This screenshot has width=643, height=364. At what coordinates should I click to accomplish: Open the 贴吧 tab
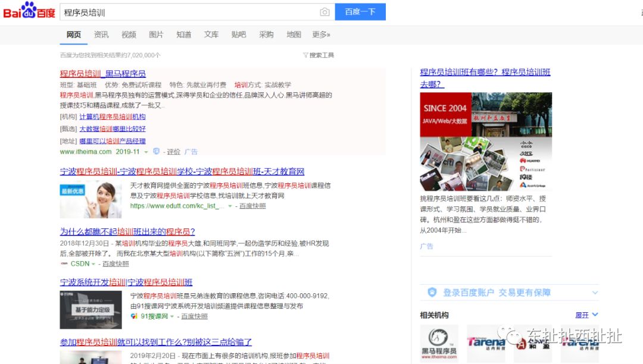tap(239, 35)
